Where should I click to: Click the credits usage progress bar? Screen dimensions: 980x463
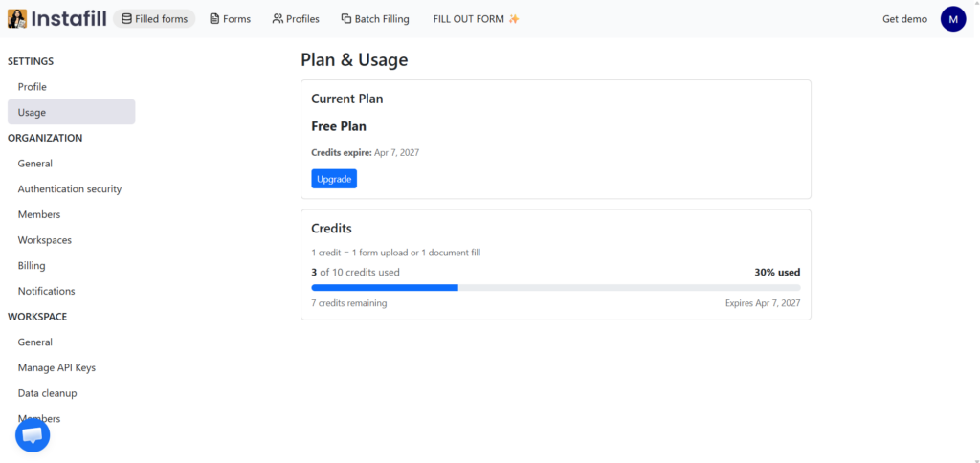coord(556,287)
